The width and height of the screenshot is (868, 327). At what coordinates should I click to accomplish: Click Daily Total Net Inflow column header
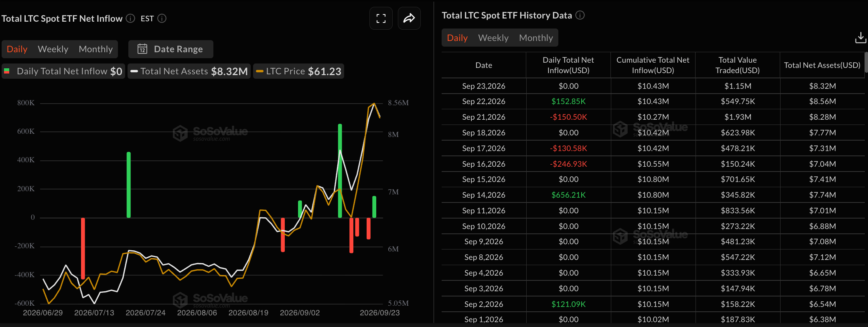[568, 65]
